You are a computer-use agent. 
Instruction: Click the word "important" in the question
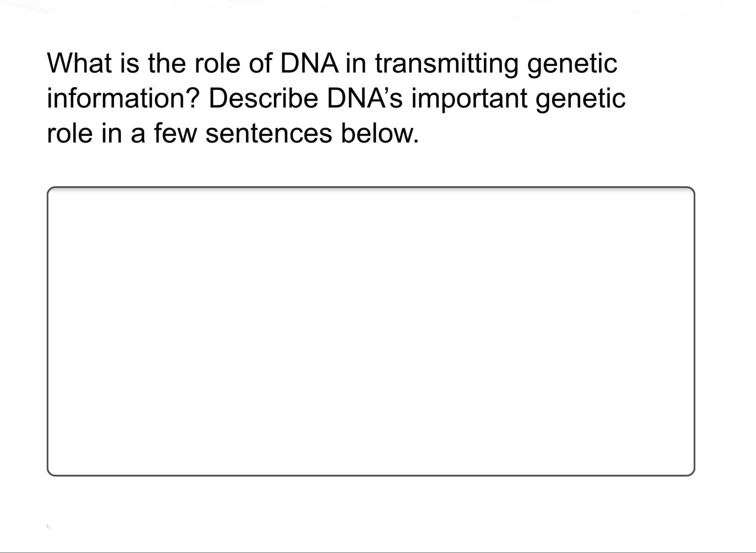pos(469,98)
